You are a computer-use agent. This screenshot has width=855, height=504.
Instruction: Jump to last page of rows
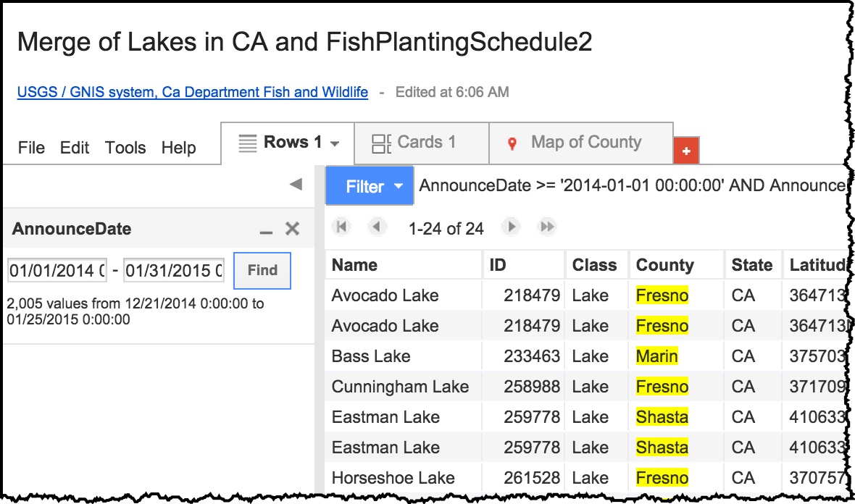coord(547,227)
